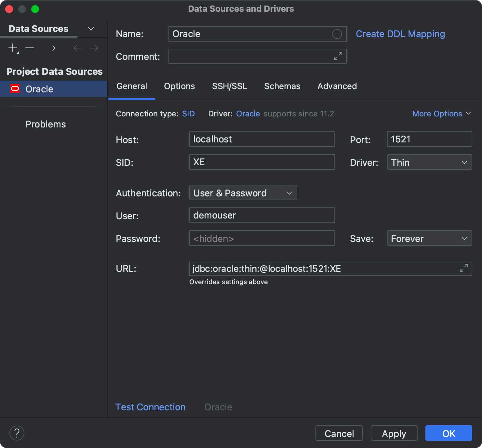Open help via the question mark icon
482x448 pixels.
(17, 433)
